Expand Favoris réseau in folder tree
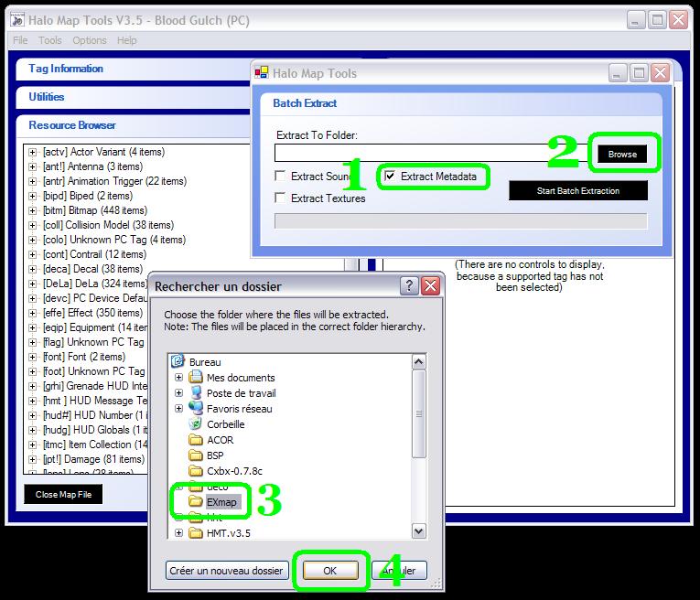 [178, 408]
